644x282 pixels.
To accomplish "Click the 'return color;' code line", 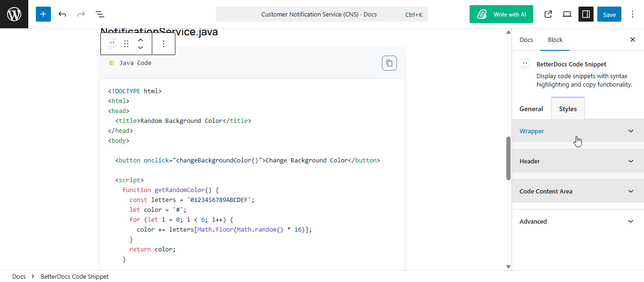I will point(152,250).
